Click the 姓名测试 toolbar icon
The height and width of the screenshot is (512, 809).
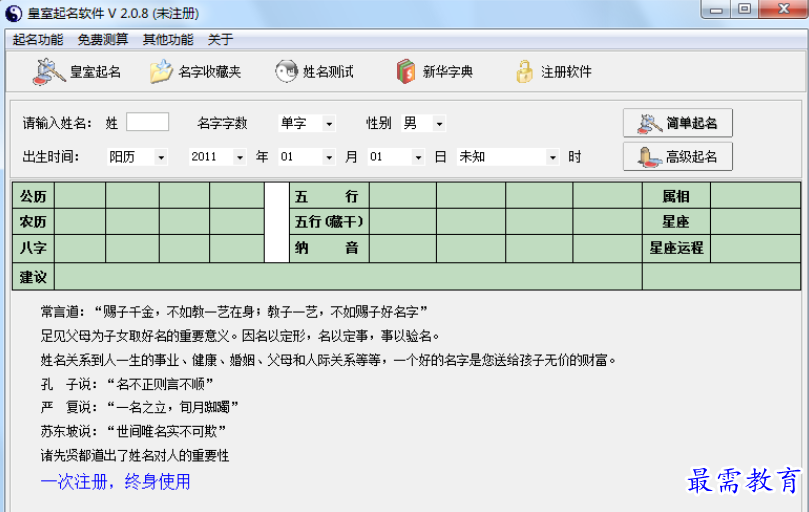(286, 72)
